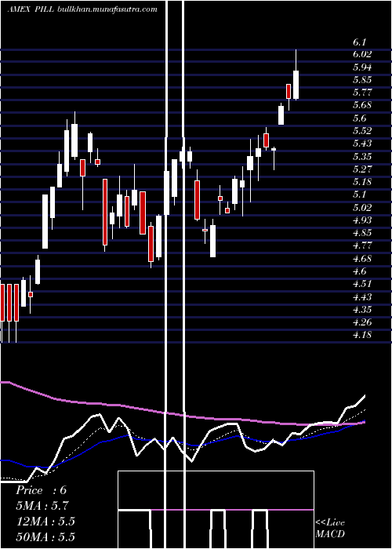
Task: Select the 4.6 price axis label
Action: pyautogui.click(x=359, y=271)
